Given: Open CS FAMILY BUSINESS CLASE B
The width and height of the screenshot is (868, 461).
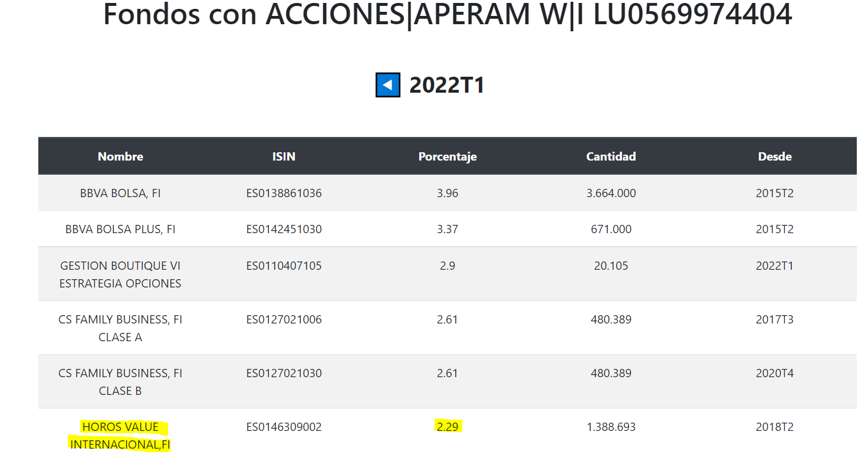Looking at the screenshot, I should (x=120, y=382).
